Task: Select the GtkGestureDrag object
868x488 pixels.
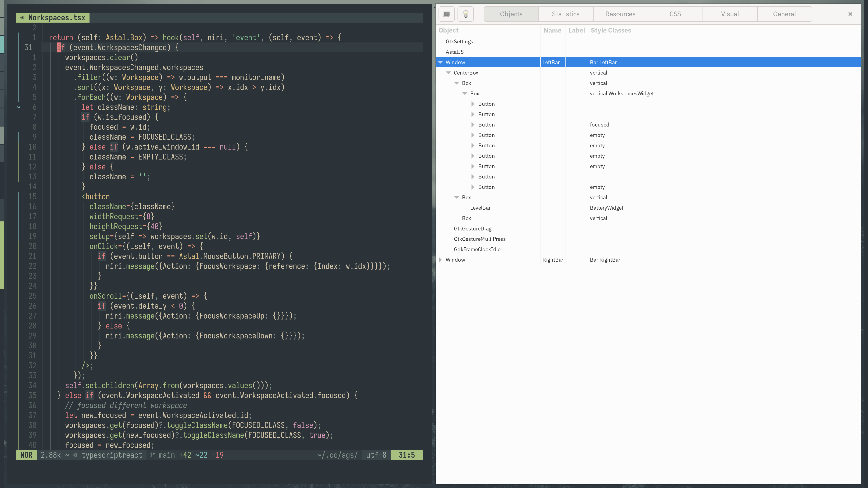Action: (x=472, y=228)
